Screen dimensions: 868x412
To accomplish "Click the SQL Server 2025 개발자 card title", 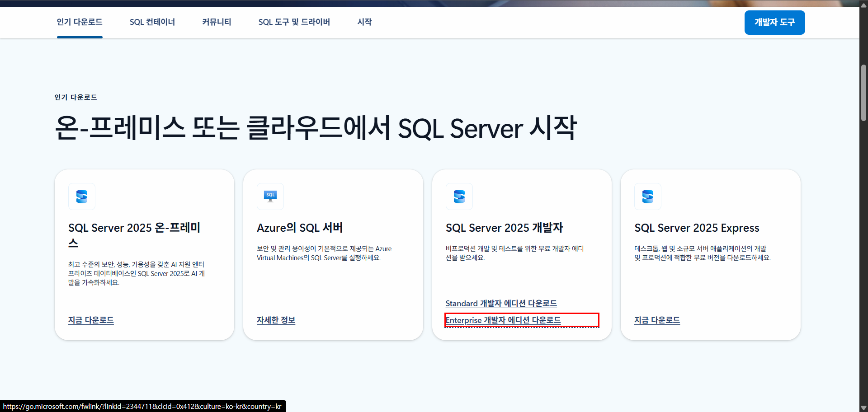I will click(505, 228).
